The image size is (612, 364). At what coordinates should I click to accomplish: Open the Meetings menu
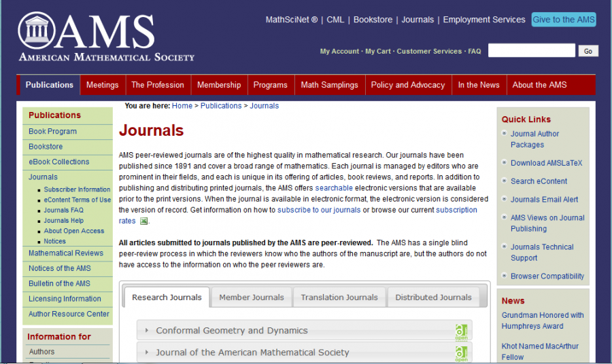[x=102, y=85]
